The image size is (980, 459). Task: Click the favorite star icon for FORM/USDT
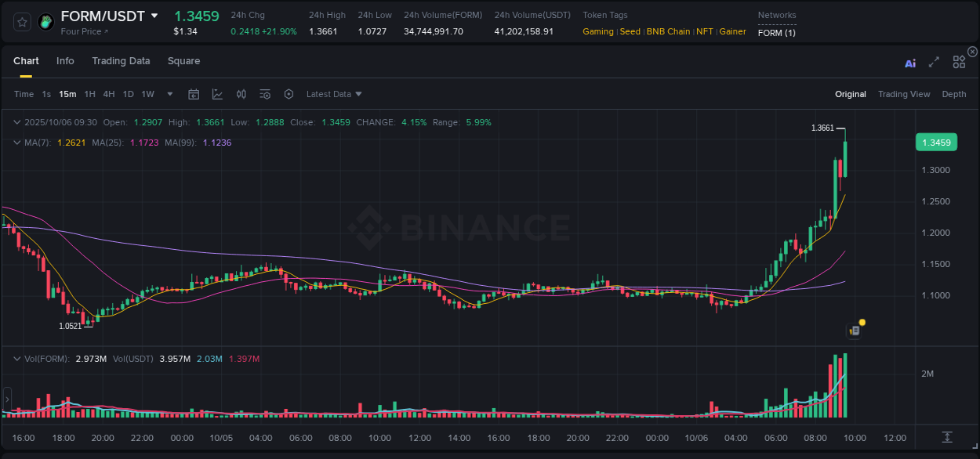click(22, 22)
